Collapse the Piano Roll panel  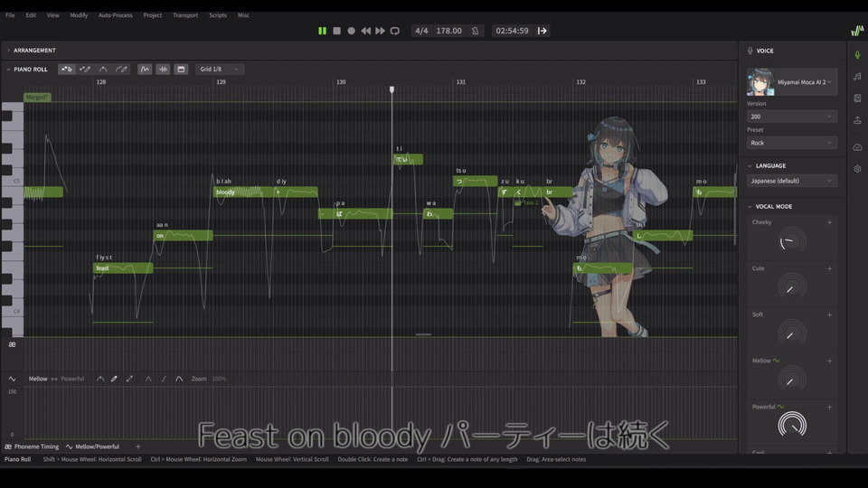(x=8, y=70)
